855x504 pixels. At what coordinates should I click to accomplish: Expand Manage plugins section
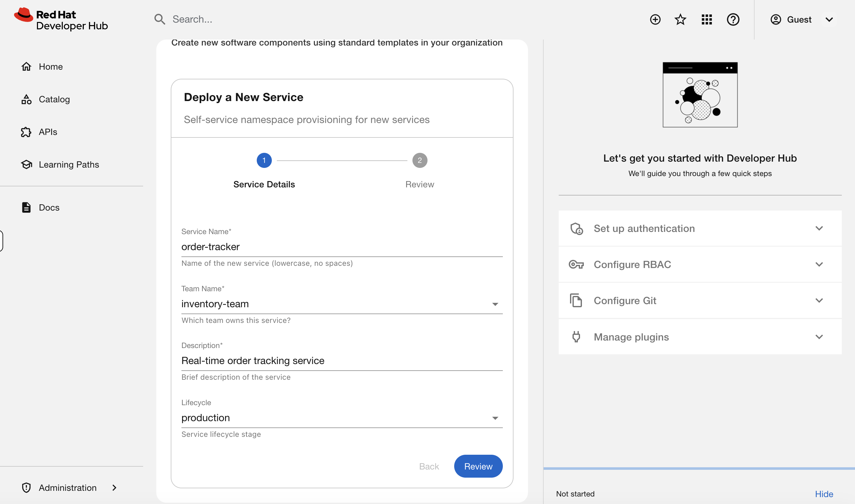tap(700, 337)
